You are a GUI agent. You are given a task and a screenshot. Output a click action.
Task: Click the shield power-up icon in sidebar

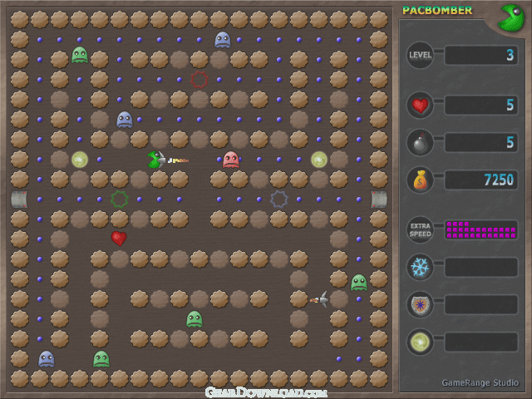[420, 305]
